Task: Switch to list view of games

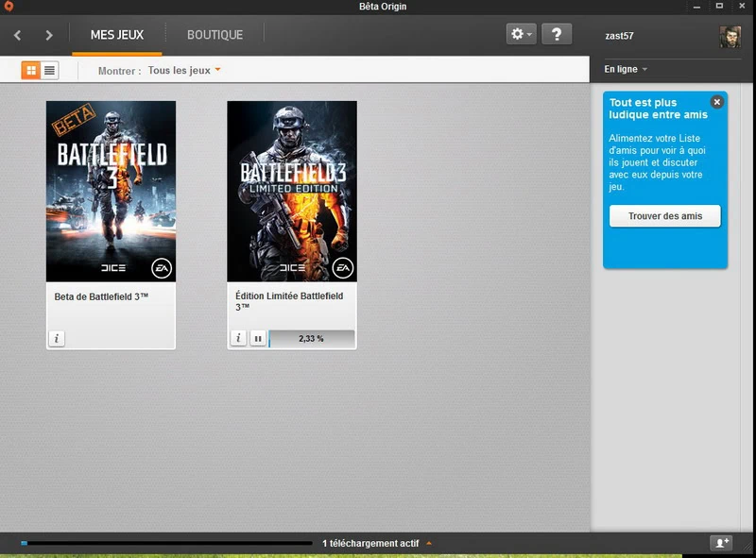Action: [x=49, y=70]
